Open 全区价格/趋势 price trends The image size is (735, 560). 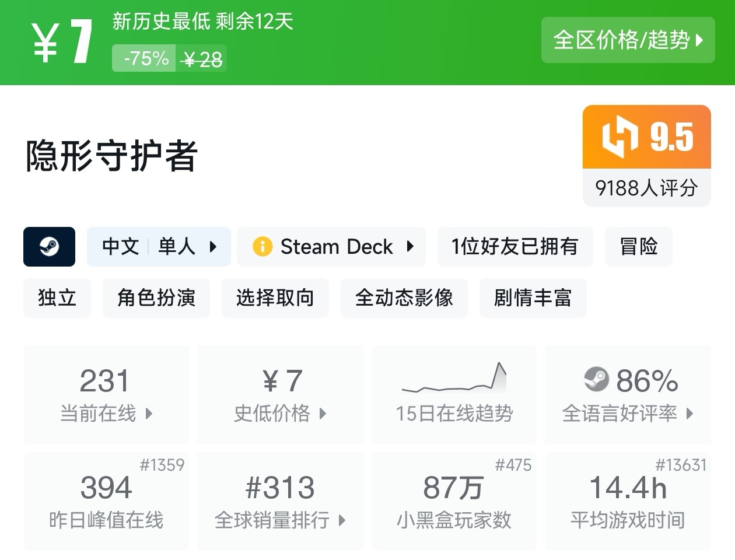point(628,40)
